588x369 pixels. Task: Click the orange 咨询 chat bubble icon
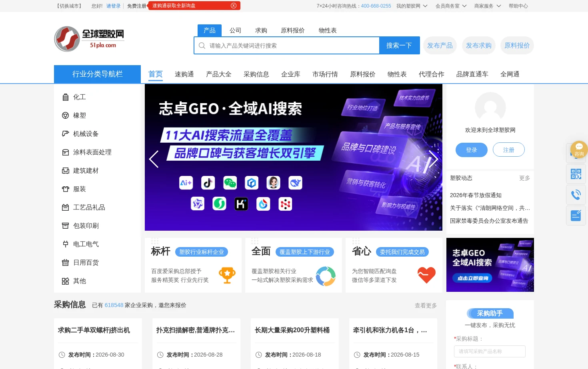pos(579,149)
